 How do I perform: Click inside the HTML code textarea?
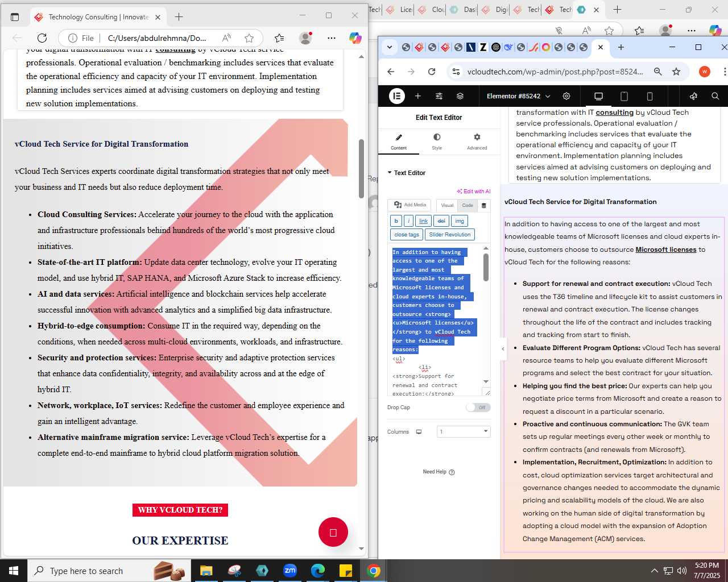(x=436, y=321)
